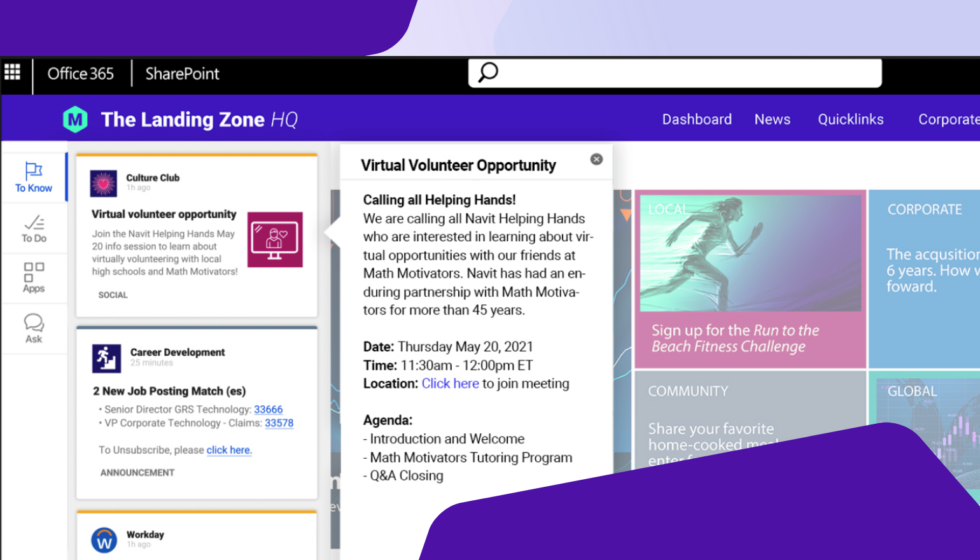
Task: Click the SOCIAL tag on Culture Club card
Action: (x=113, y=295)
